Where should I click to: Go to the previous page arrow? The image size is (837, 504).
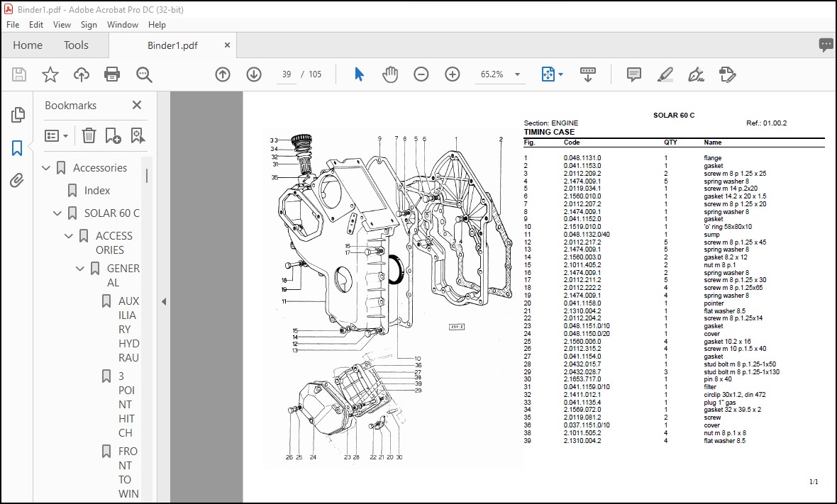(223, 74)
